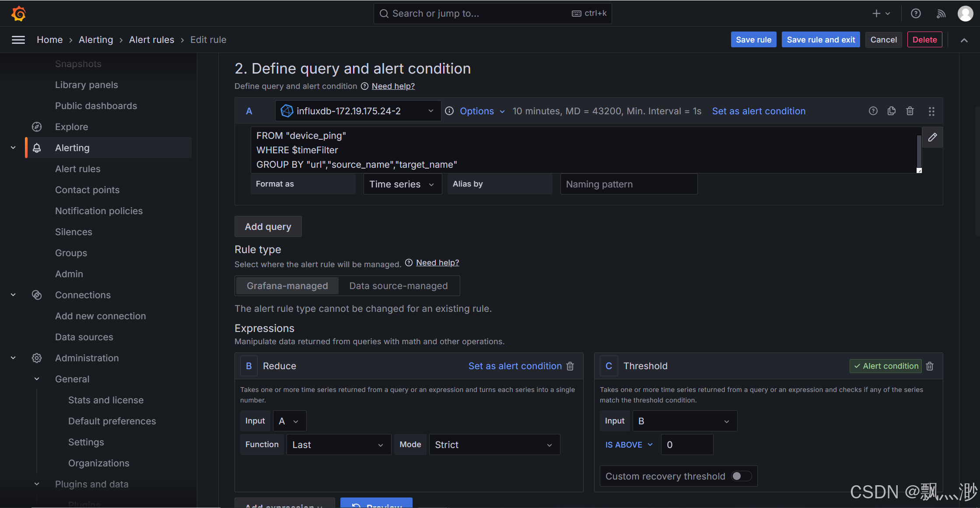Delete query A with trash icon
Viewport: 980px width, 508px height.
click(910, 111)
